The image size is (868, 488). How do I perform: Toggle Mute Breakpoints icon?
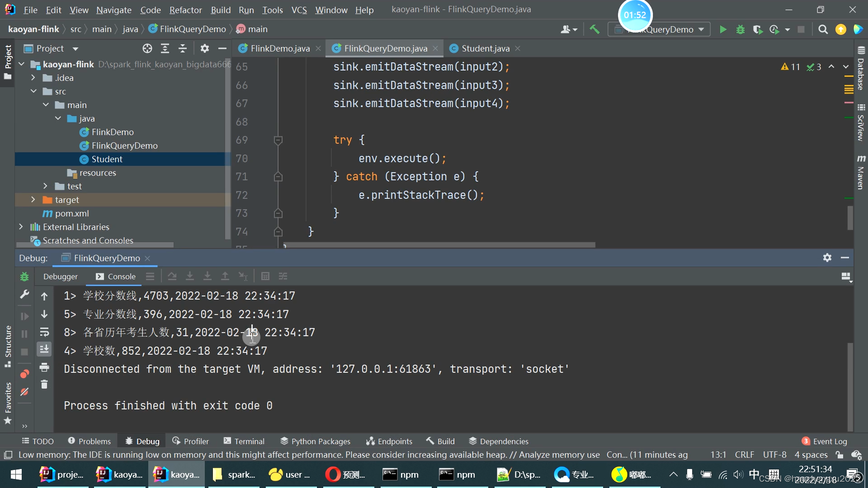click(x=24, y=391)
